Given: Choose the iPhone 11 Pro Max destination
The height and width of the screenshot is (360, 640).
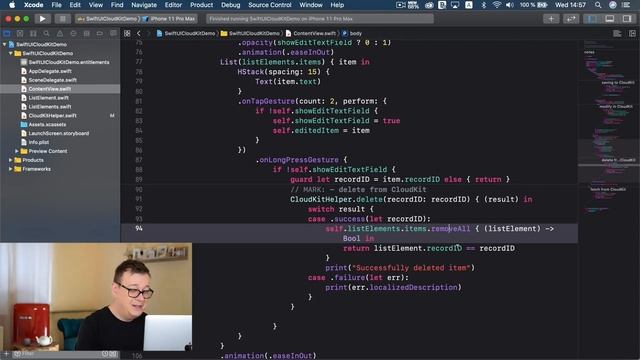Looking at the screenshot, I should click(x=169, y=19).
